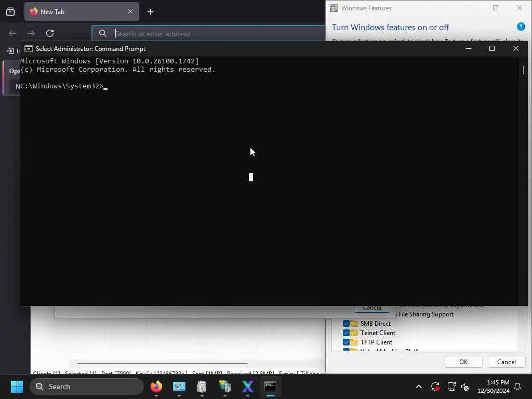The width and height of the screenshot is (532, 399).
Task: Toggle the SMB Direct checkbox
Action: point(346,323)
